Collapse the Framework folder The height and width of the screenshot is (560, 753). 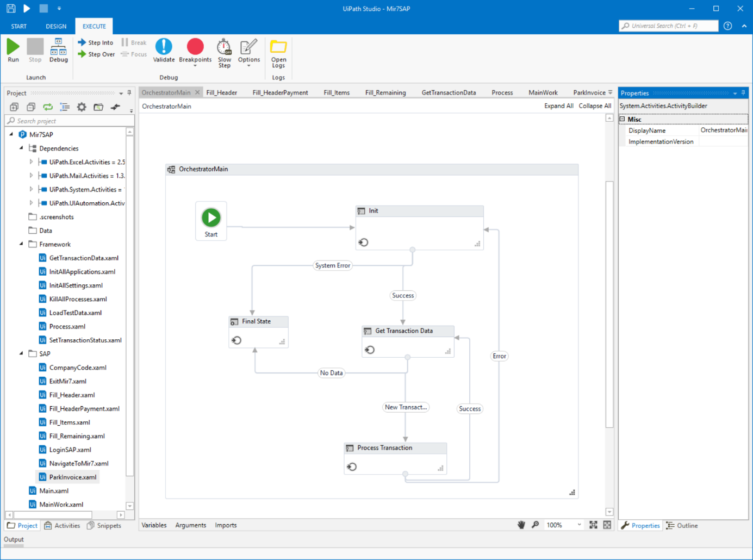click(21, 244)
